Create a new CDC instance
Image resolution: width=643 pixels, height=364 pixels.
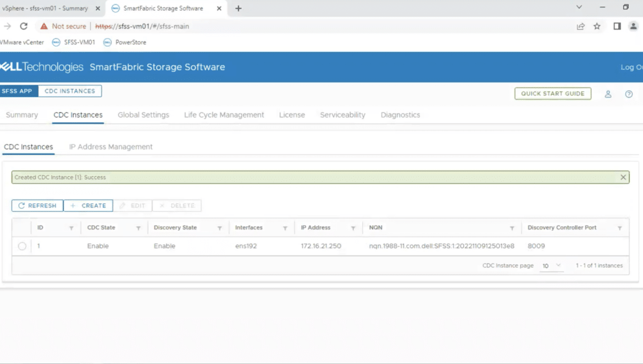88,205
